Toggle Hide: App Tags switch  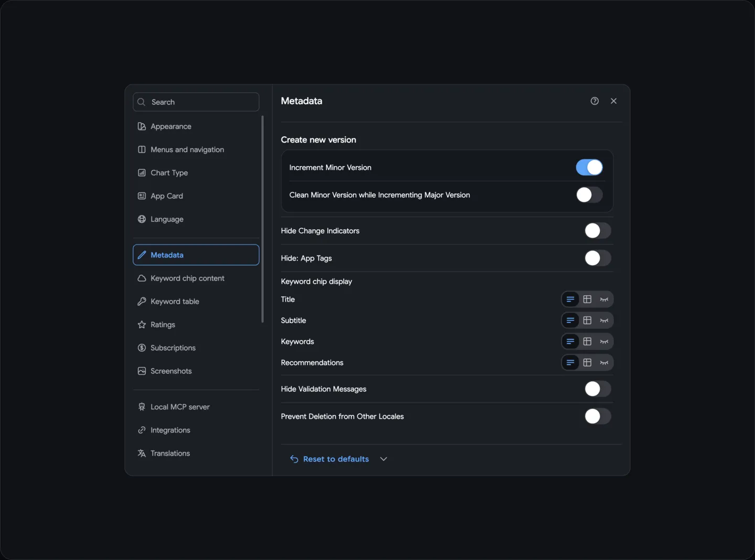click(x=598, y=258)
